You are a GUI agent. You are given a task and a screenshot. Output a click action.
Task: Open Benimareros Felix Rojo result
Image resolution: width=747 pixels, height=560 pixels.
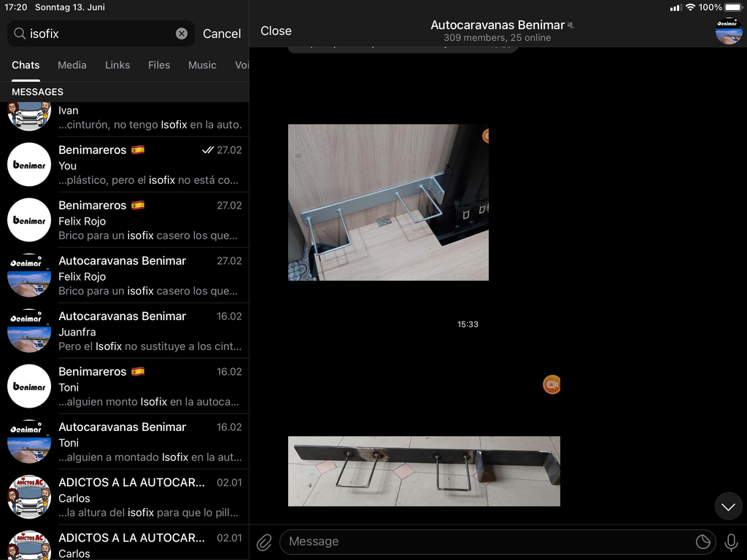pyautogui.click(x=124, y=220)
